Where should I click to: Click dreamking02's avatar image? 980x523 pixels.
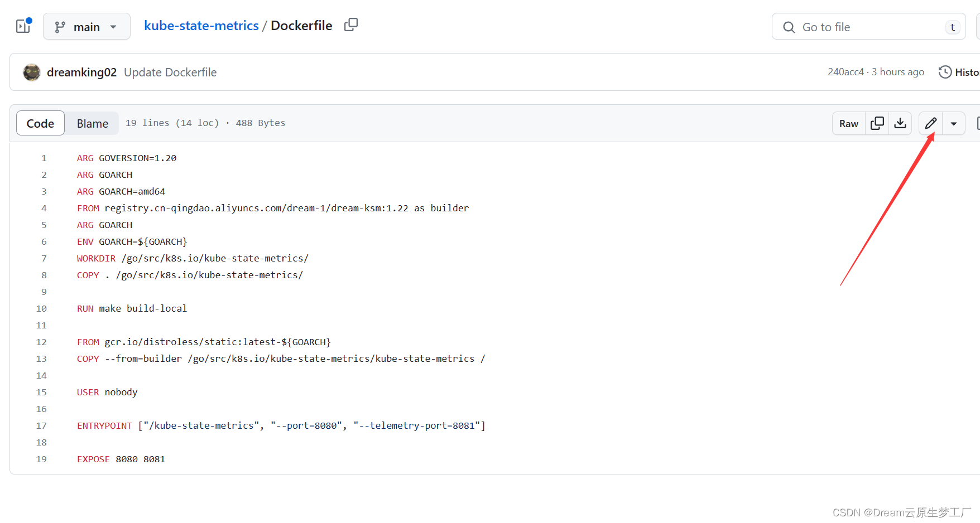[x=32, y=72]
